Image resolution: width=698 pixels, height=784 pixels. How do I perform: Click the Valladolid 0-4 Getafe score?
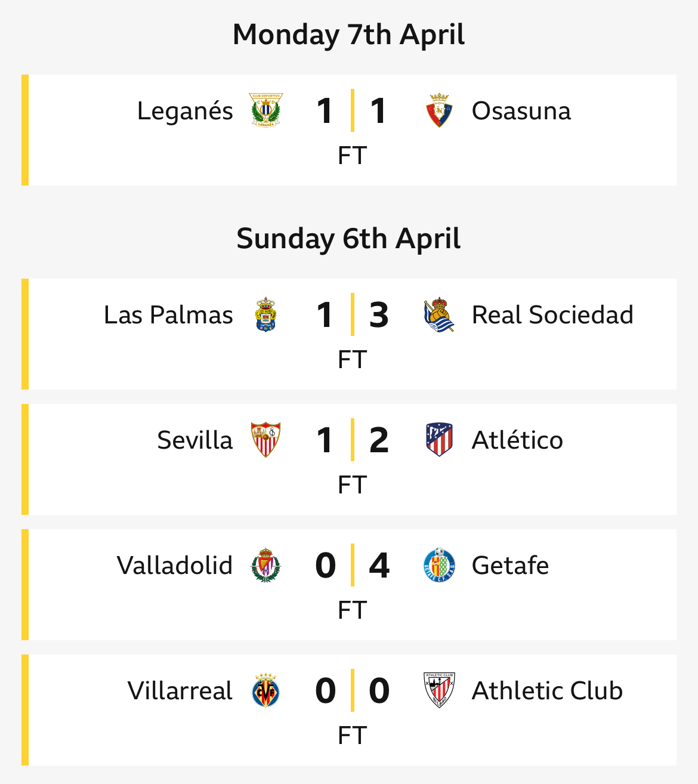click(353, 565)
